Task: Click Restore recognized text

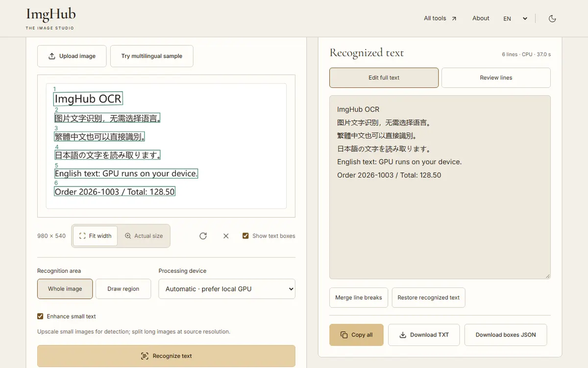Action: [x=429, y=297]
